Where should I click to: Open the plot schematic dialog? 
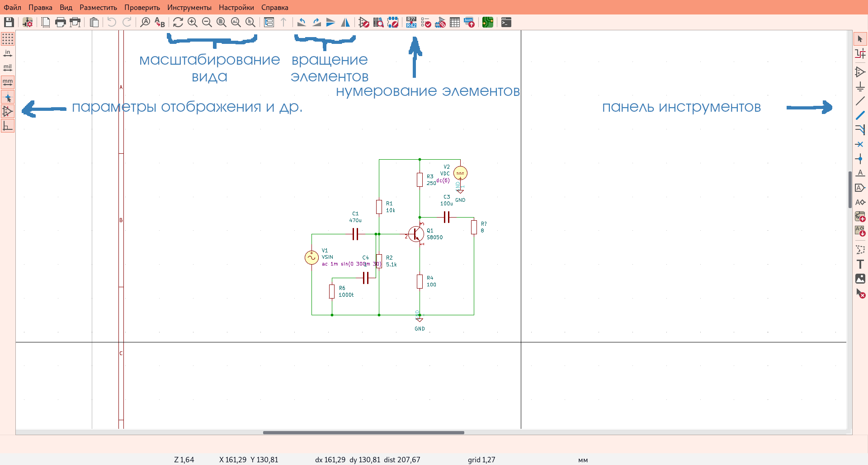click(75, 22)
